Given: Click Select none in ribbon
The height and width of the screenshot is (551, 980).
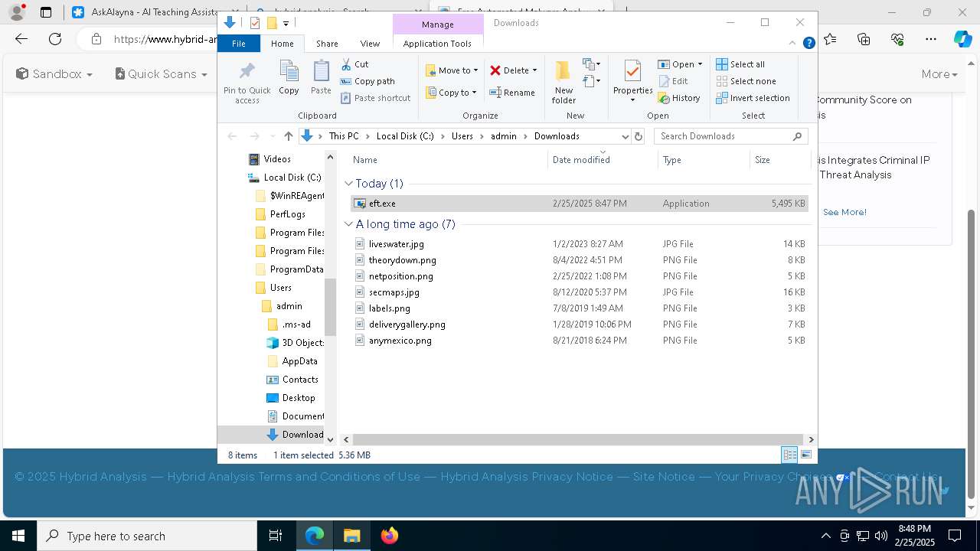Looking at the screenshot, I should pyautogui.click(x=746, y=81).
